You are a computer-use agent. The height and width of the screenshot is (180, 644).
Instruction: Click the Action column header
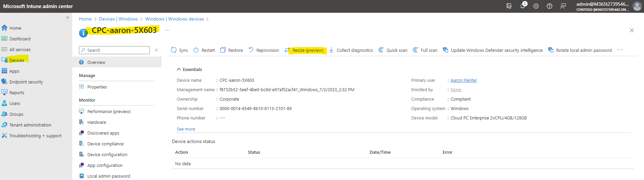[x=181, y=152]
